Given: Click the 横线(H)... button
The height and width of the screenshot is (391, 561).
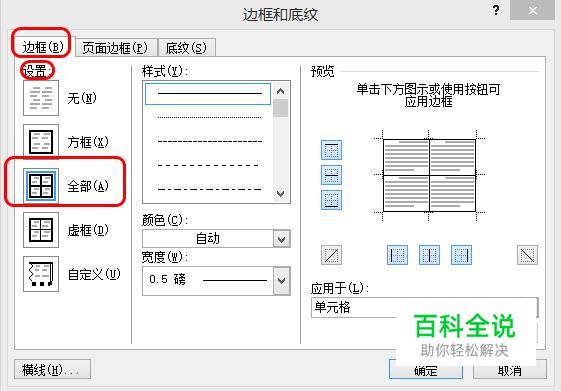Looking at the screenshot, I should 52,369.
